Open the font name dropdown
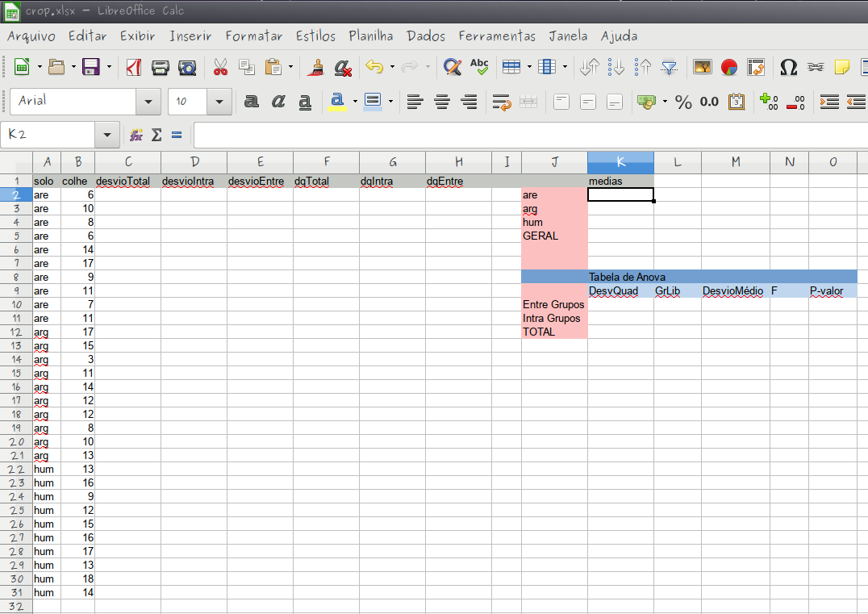 click(x=148, y=102)
